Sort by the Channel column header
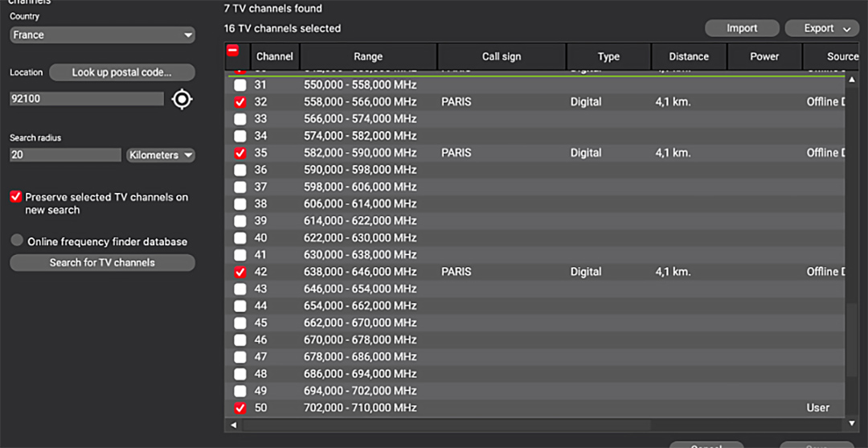This screenshot has width=868, height=448. (x=275, y=56)
